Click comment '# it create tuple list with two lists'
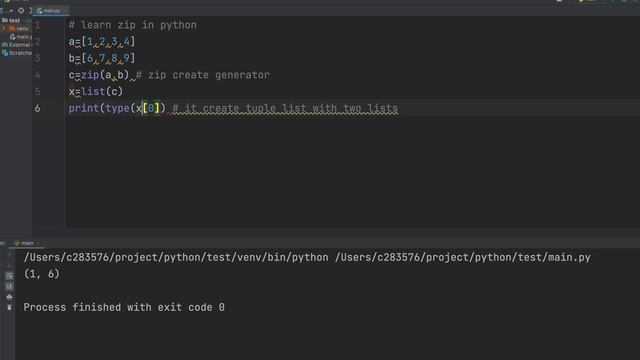Screen dimensions: 640x360 pyautogui.click(x=285, y=109)
